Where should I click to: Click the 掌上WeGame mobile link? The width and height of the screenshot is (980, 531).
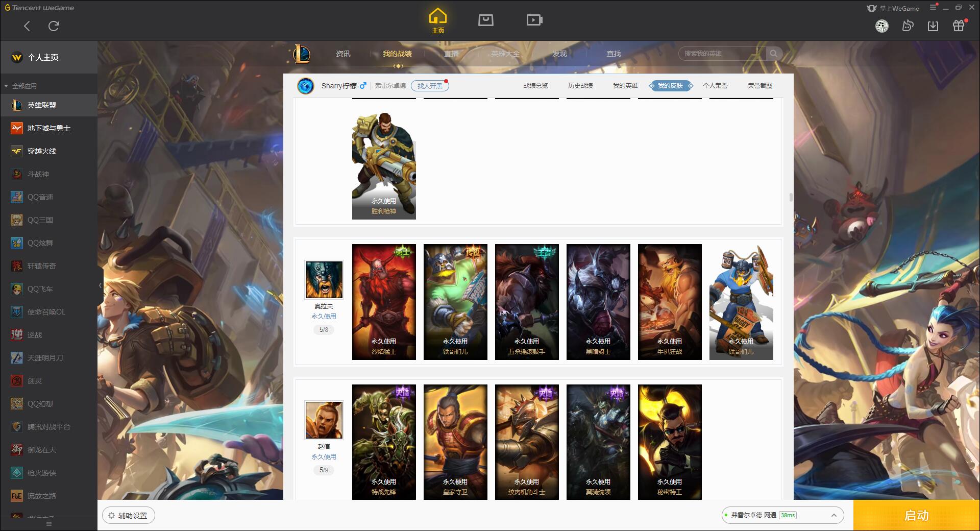[x=893, y=8]
